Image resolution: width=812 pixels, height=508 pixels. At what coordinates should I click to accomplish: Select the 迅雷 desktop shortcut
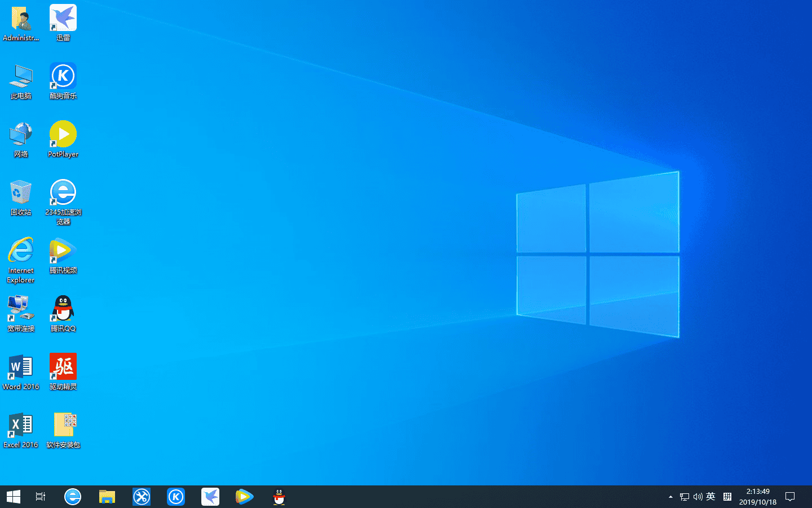pos(63,24)
